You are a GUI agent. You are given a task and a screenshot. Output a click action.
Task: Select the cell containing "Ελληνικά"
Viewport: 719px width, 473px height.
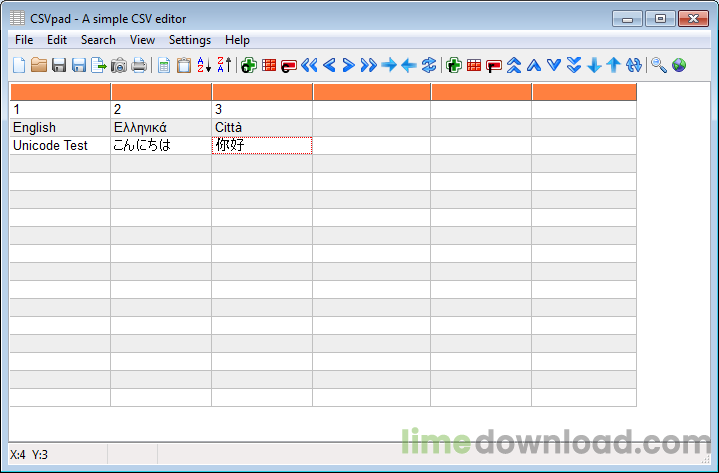(161, 127)
